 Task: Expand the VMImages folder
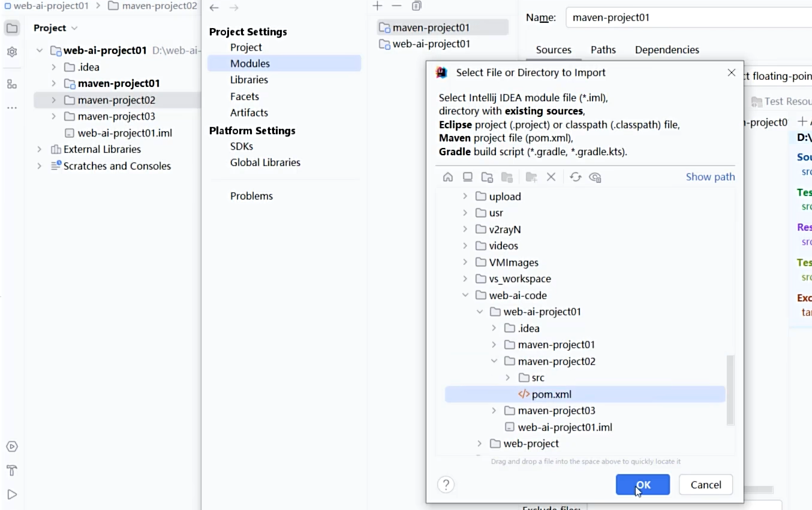point(465,262)
